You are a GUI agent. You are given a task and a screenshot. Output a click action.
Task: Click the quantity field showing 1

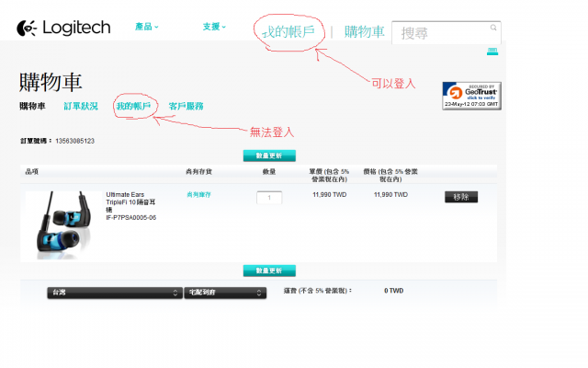(x=269, y=198)
